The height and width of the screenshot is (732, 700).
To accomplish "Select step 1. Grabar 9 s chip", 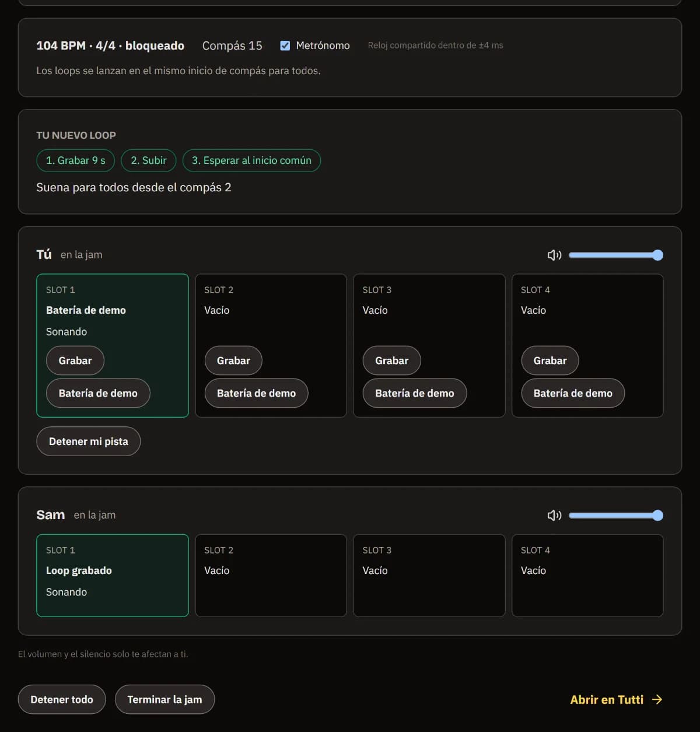I will tap(76, 160).
